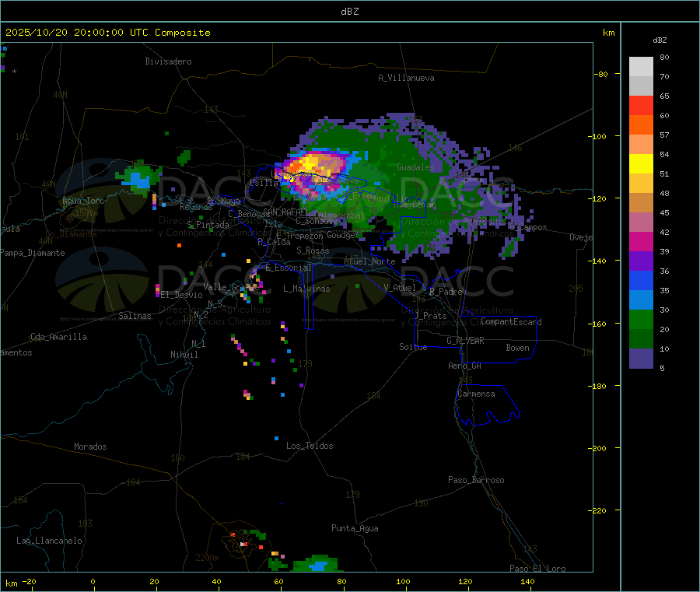Screen dimensions: 700x592
Task: Click the 100 tick label on the bottom axis
Action: pos(403,581)
